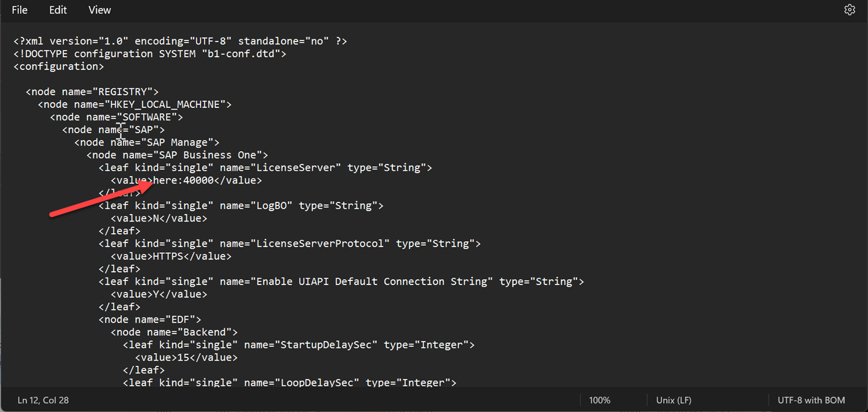Change the Unix (LF) line ending

coord(674,400)
